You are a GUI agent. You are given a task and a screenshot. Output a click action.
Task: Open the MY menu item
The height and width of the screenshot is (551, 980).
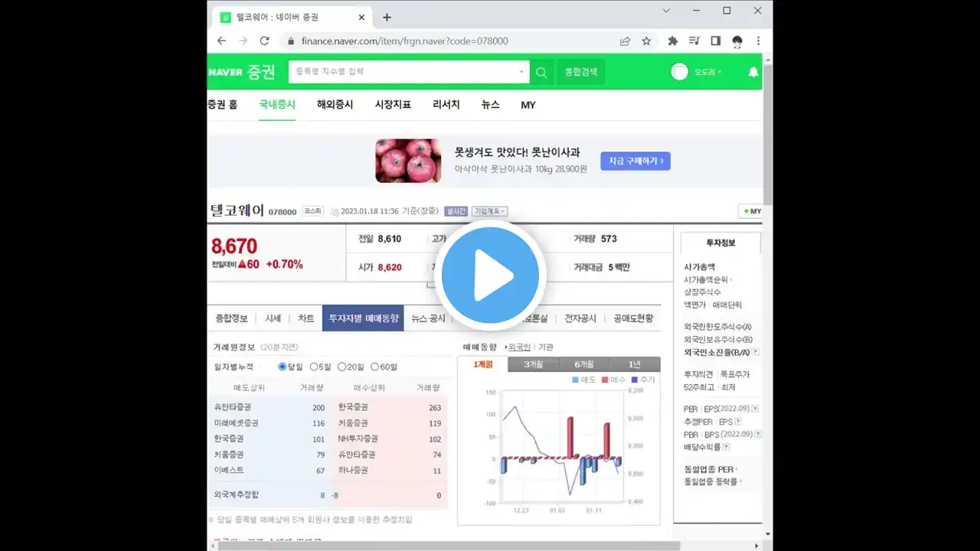[528, 105]
